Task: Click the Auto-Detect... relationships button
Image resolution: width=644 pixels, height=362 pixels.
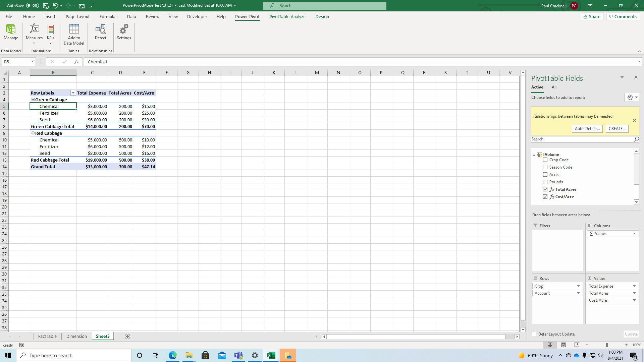Action: pyautogui.click(x=587, y=129)
